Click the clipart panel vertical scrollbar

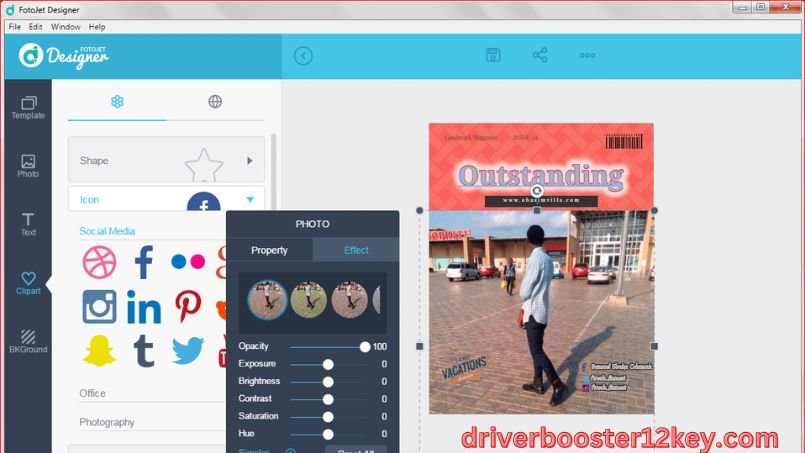tap(274, 172)
